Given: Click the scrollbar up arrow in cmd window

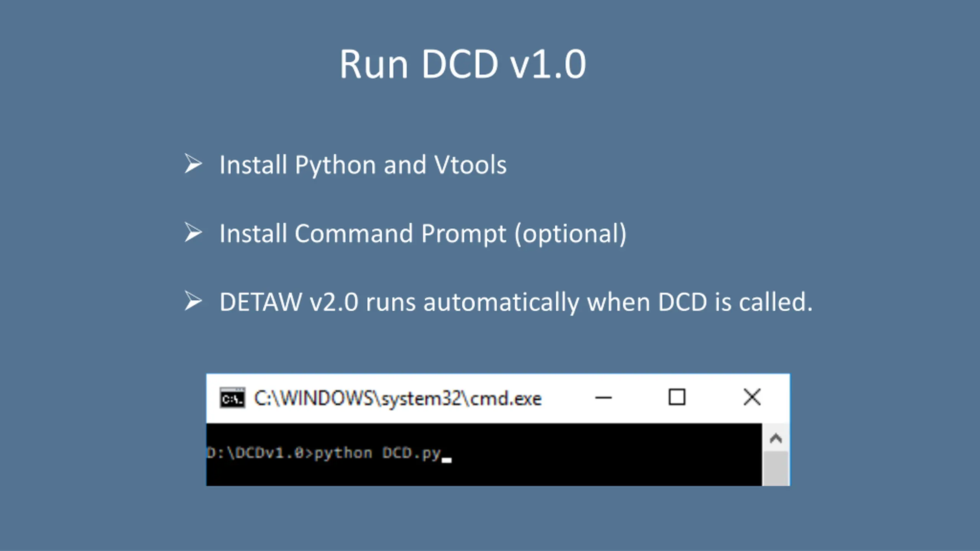Looking at the screenshot, I should point(776,438).
